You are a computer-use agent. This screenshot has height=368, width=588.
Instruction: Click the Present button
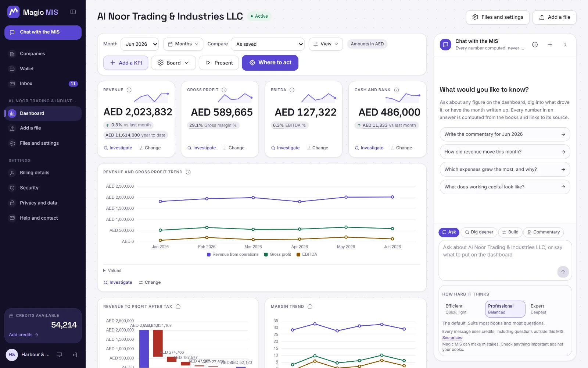219,63
